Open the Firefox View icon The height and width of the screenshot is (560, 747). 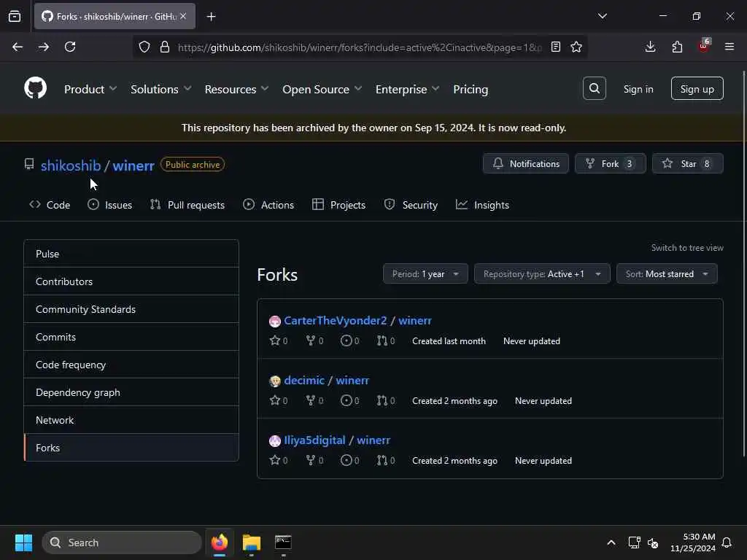point(15,16)
